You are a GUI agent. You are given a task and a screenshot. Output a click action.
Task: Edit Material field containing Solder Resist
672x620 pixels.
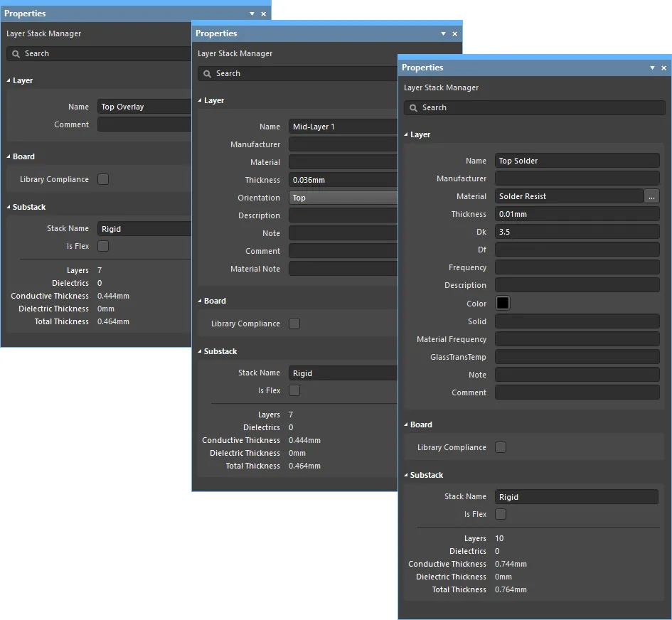pyautogui.click(x=569, y=196)
